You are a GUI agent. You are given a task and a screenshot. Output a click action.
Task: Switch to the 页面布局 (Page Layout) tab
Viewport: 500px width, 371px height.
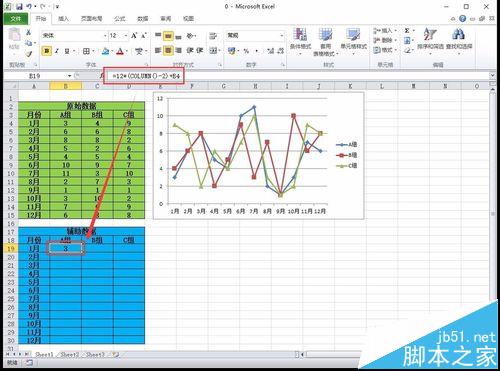coord(92,19)
